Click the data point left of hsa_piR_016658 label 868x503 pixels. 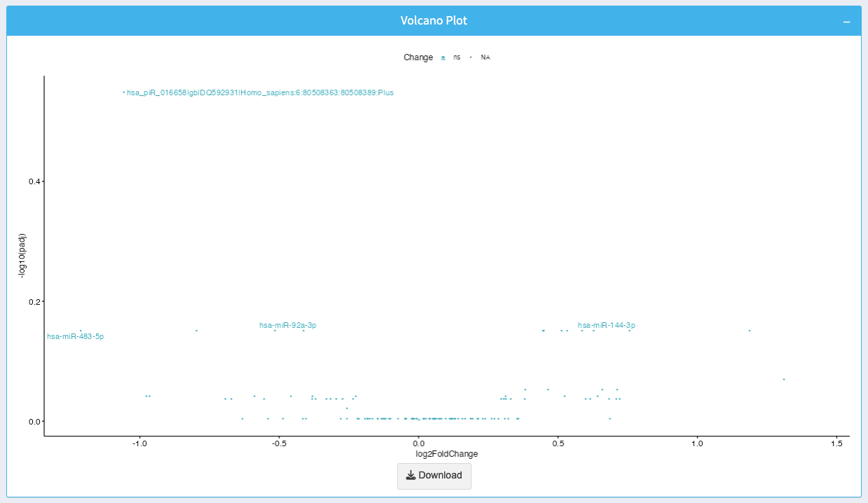(x=124, y=92)
